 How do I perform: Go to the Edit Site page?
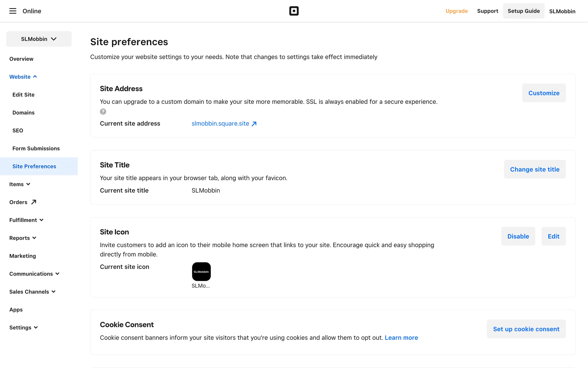coord(23,95)
